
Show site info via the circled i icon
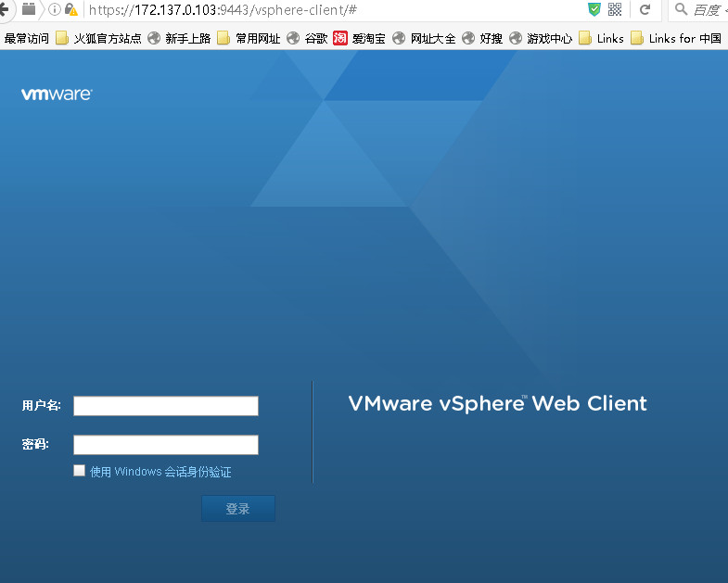tap(55, 9)
